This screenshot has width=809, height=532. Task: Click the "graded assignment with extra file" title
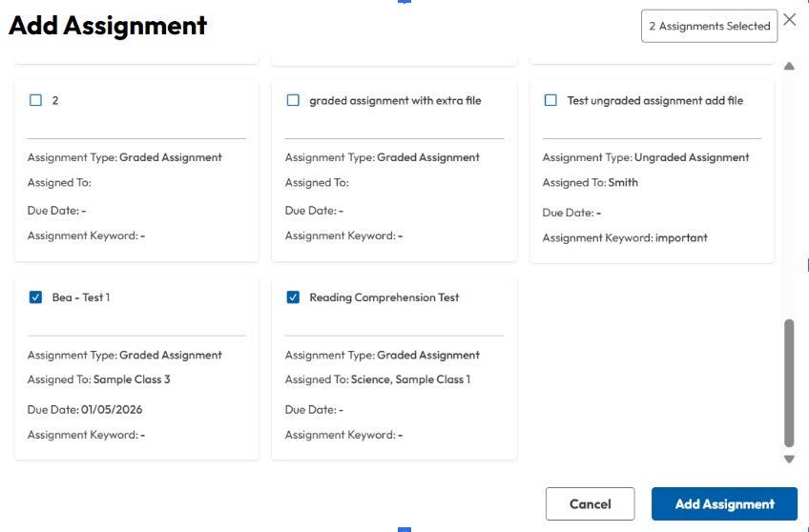click(x=395, y=100)
